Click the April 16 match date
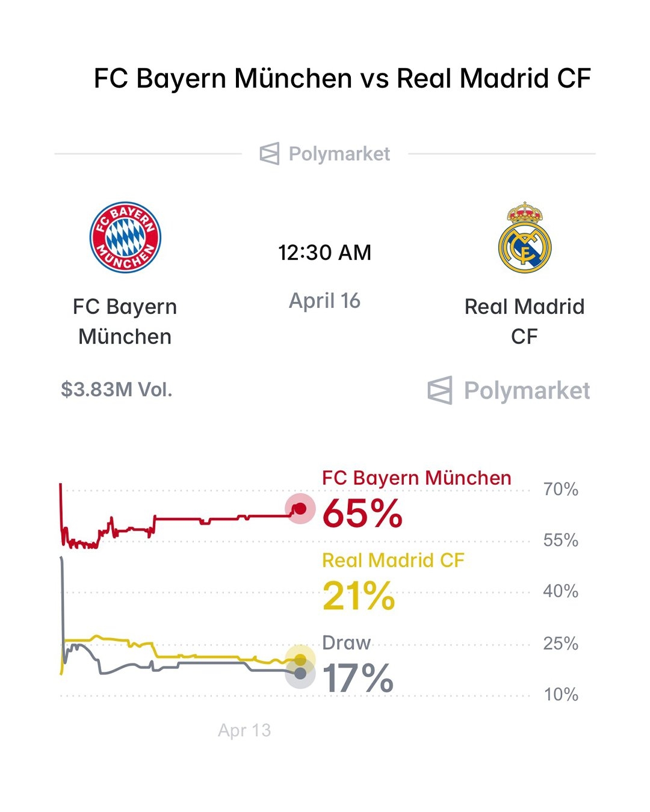 (324, 301)
